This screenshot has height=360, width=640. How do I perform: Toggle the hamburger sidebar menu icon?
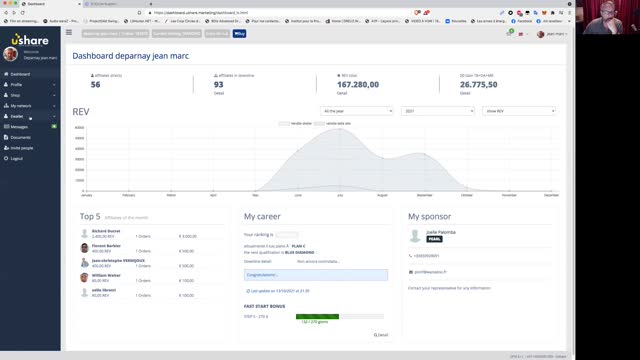click(69, 32)
